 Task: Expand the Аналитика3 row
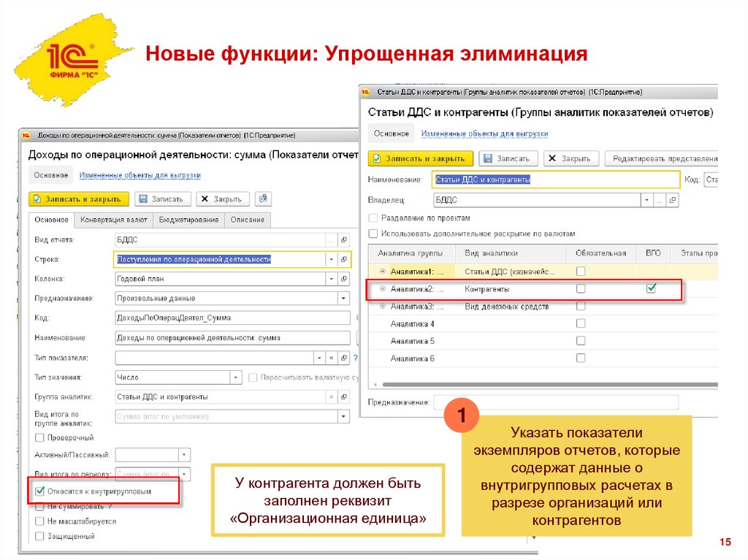coord(383,306)
